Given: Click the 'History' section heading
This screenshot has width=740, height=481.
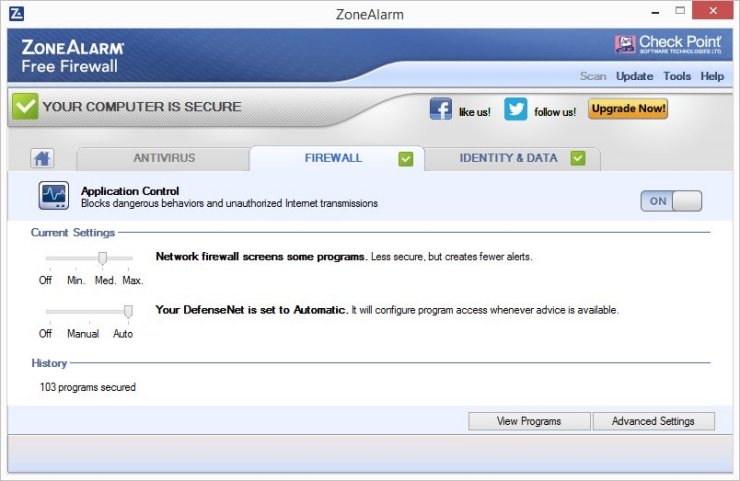Looking at the screenshot, I should [x=49, y=363].
